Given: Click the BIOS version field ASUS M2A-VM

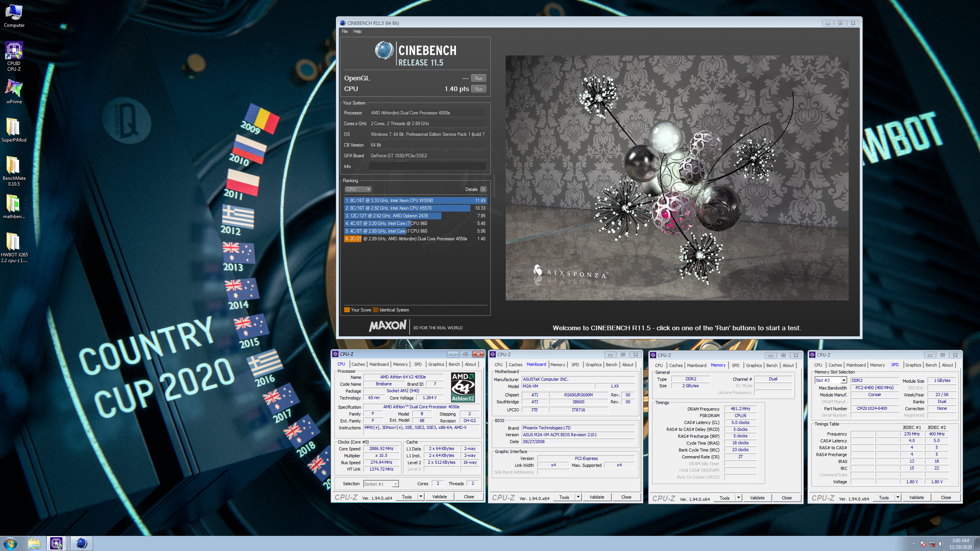Looking at the screenshot, I should pyautogui.click(x=578, y=435).
